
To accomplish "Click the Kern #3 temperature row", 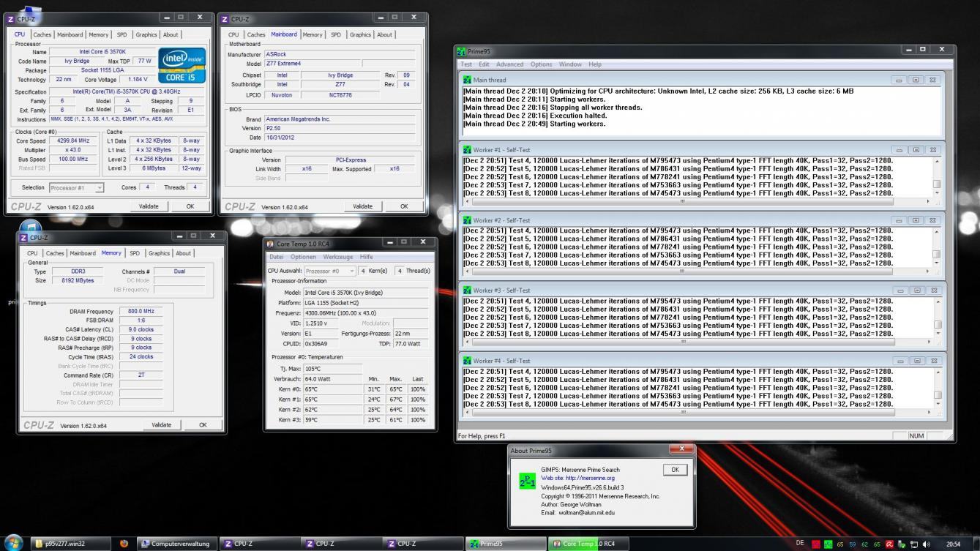I will (348, 420).
